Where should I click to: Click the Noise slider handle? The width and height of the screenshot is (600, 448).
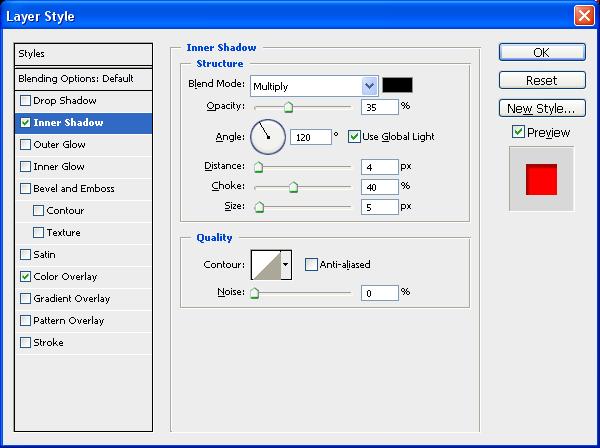click(254, 293)
